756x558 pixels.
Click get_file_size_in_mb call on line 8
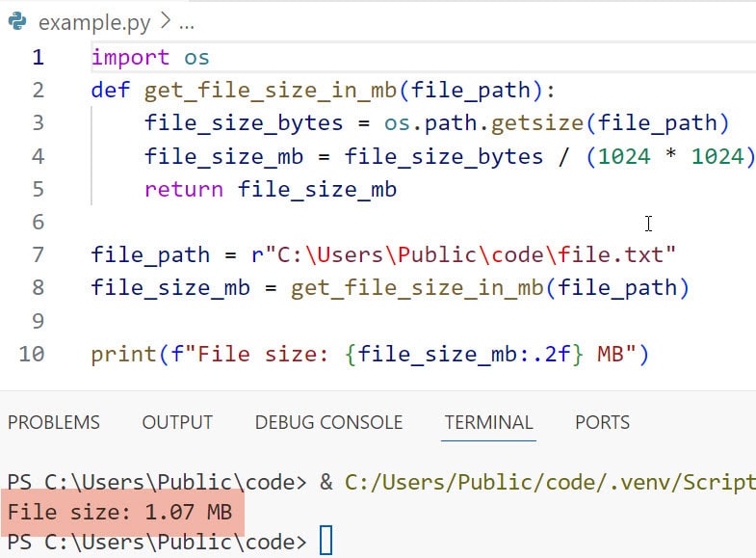[418, 288]
